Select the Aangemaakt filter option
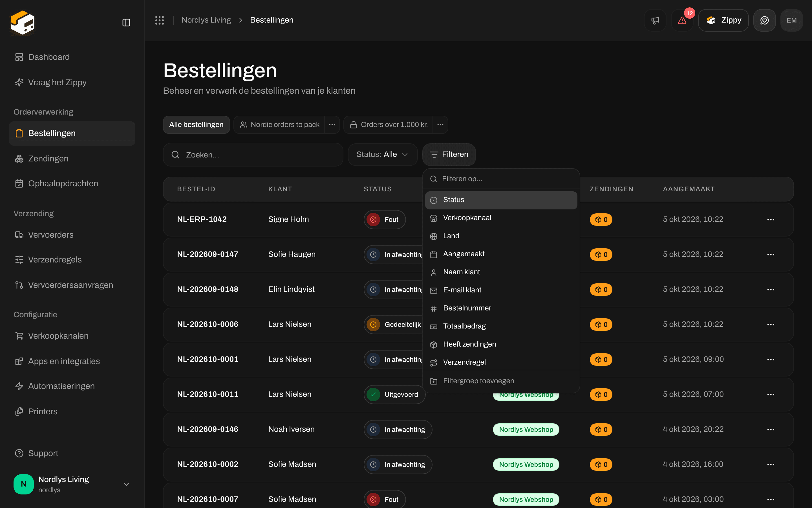812x508 pixels. coord(501,254)
